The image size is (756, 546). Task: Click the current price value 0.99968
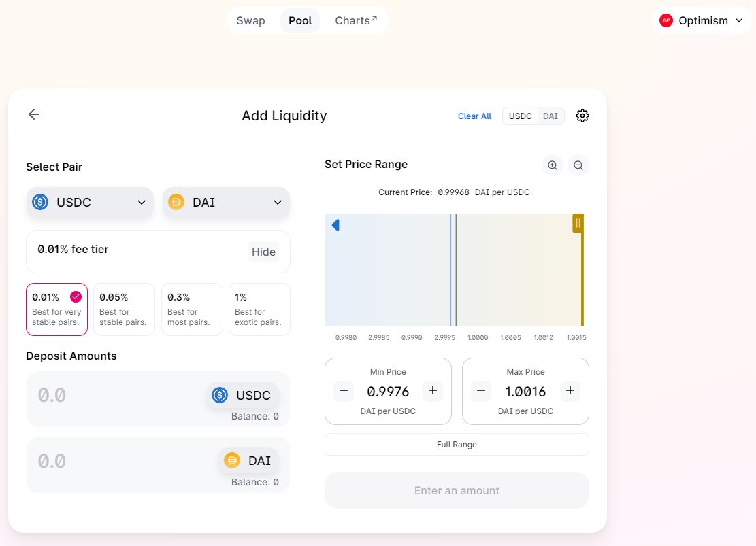click(x=453, y=192)
